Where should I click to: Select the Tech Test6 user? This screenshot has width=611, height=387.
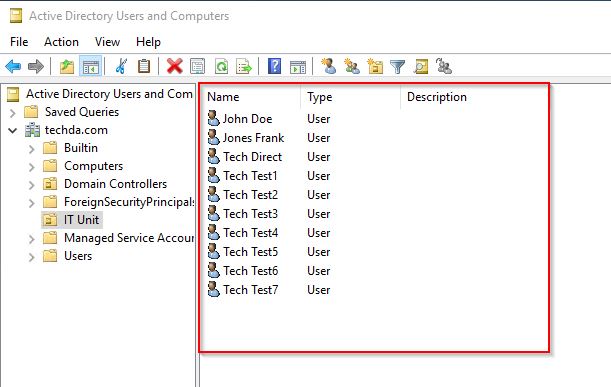point(251,271)
